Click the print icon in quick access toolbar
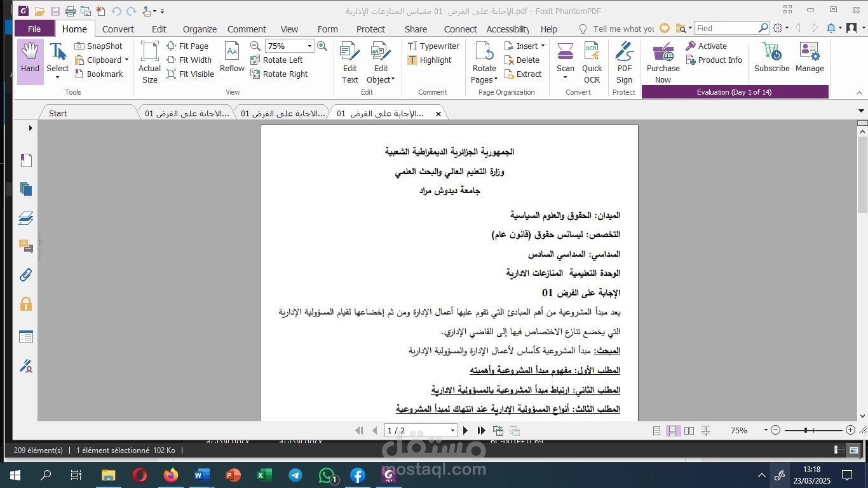Image resolution: width=868 pixels, height=488 pixels. click(x=70, y=11)
